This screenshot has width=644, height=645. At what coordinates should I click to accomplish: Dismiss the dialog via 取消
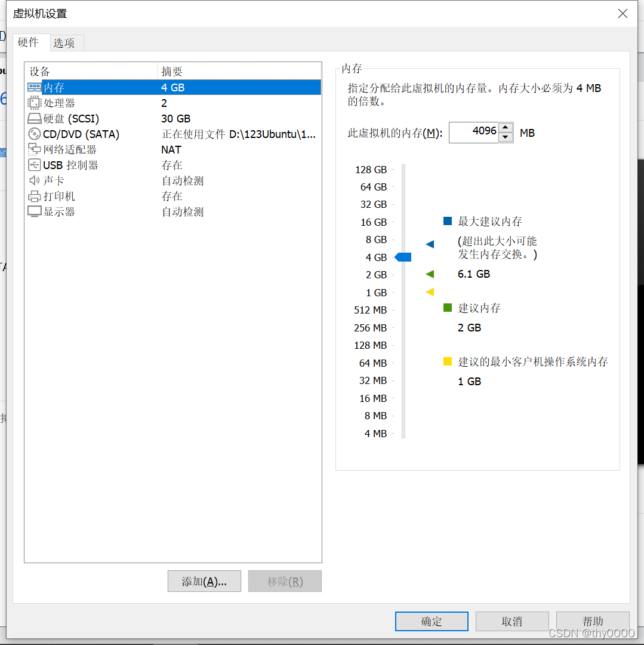pyautogui.click(x=511, y=621)
